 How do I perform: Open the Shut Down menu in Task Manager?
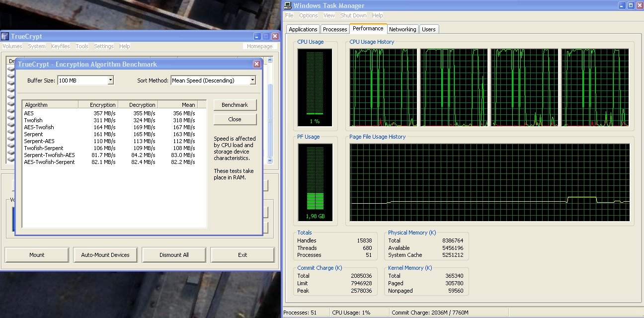(x=353, y=15)
